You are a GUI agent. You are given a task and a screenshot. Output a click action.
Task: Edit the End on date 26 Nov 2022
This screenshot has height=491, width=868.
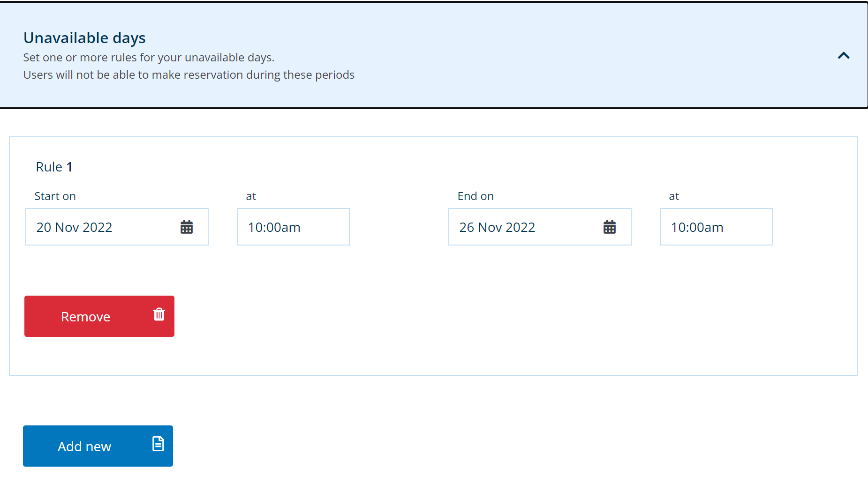tap(540, 227)
